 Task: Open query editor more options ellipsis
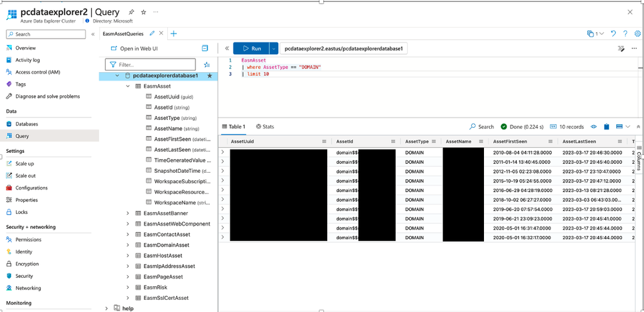click(x=634, y=48)
